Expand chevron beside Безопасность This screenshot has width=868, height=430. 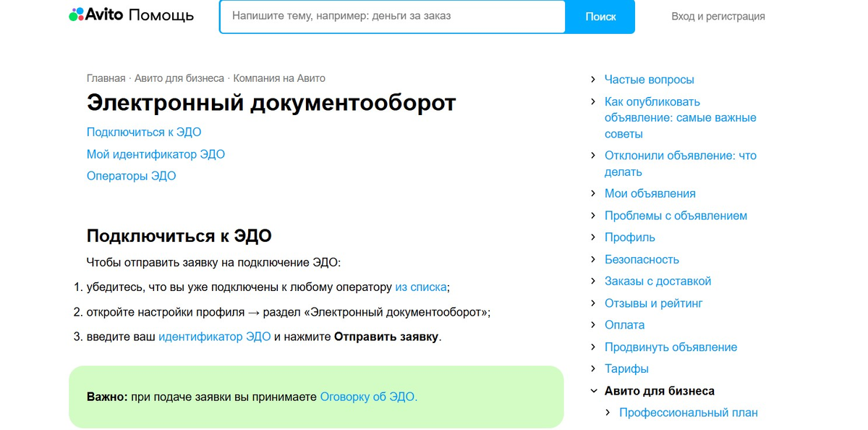click(593, 259)
